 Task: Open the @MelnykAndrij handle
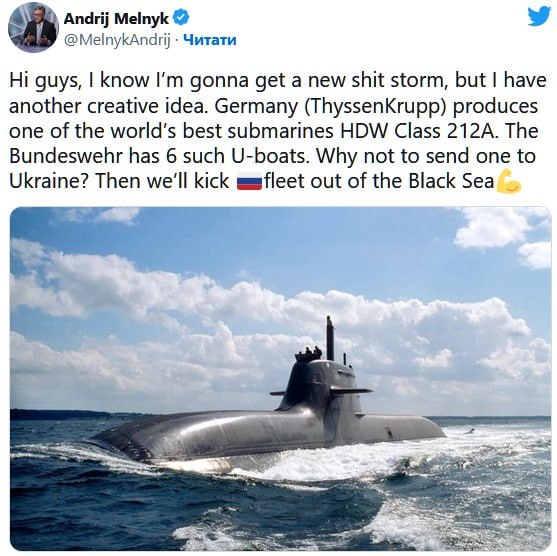(117, 40)
